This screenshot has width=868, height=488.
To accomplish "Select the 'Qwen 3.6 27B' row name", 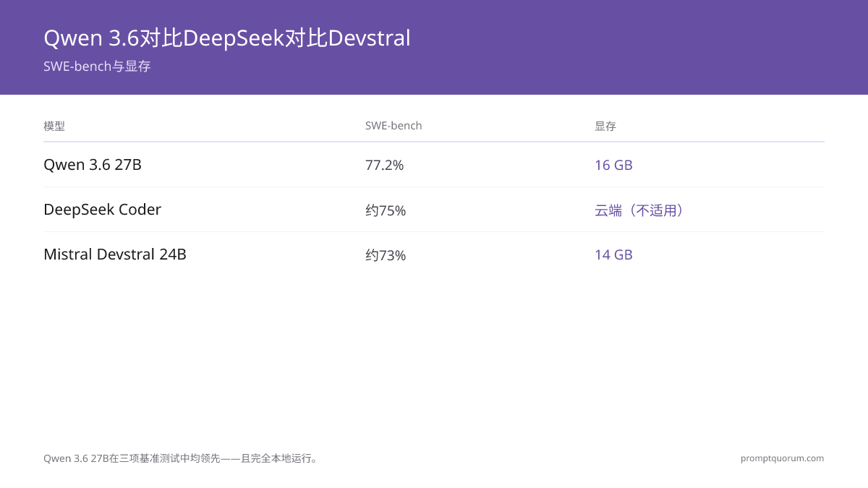I will click(x=93, y=165).
